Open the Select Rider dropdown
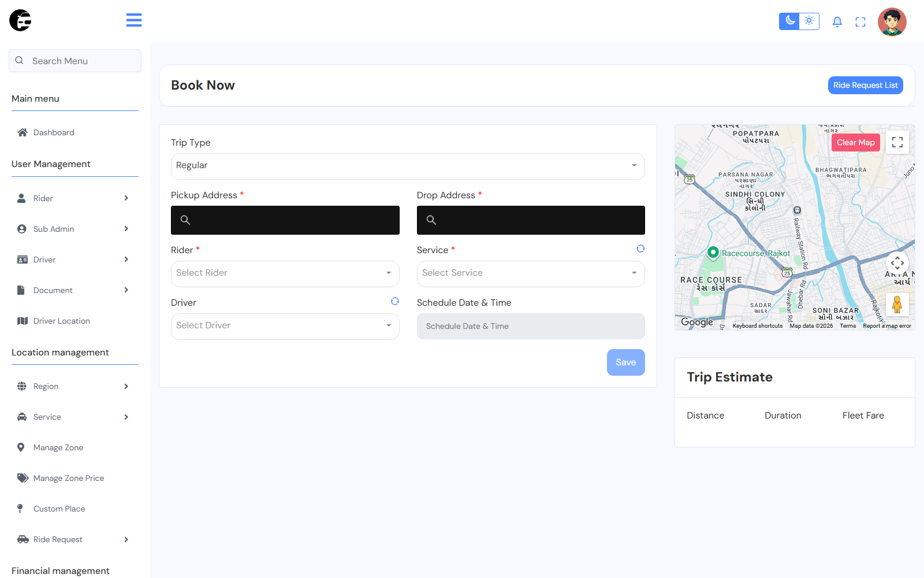The width and height of the screenshot is (924, 578). pos(285,274)
